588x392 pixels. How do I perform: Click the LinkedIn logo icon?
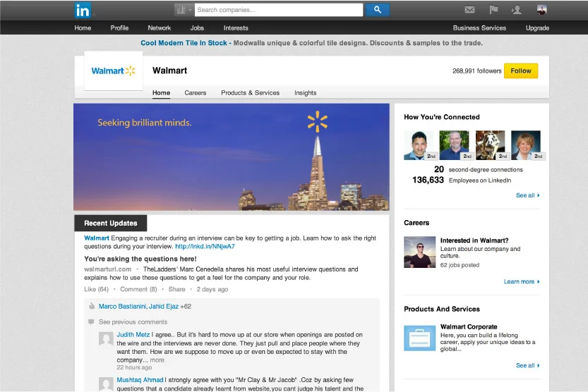83,10
